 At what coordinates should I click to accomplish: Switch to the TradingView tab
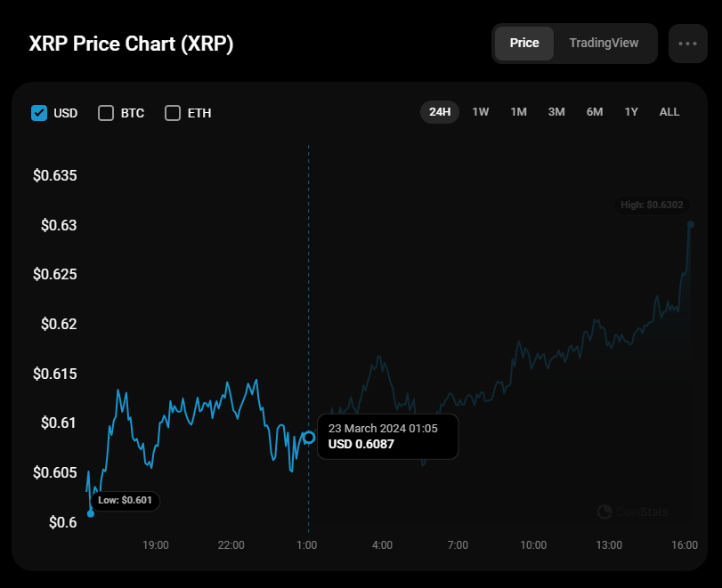coord(604,44)
